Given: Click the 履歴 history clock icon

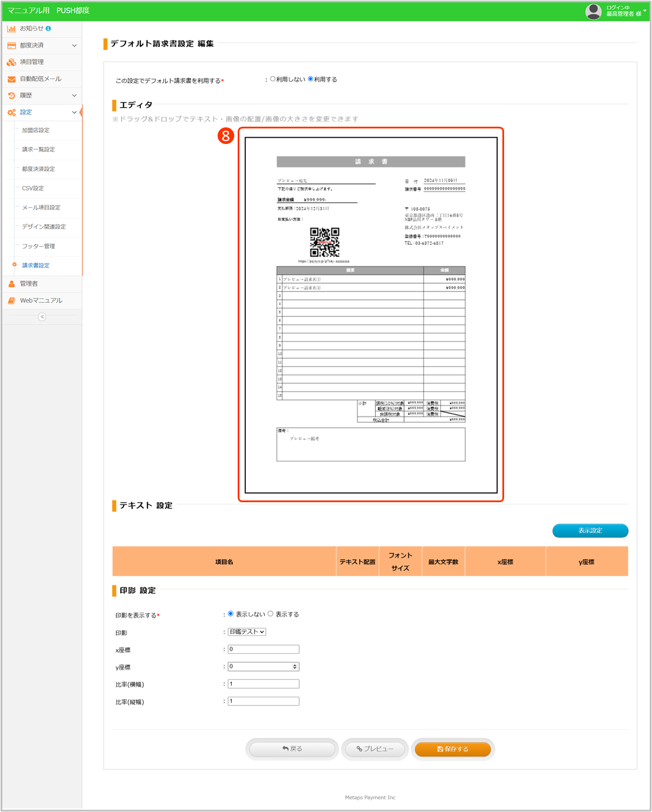Looking at the screenshot, I should (12, 96).
